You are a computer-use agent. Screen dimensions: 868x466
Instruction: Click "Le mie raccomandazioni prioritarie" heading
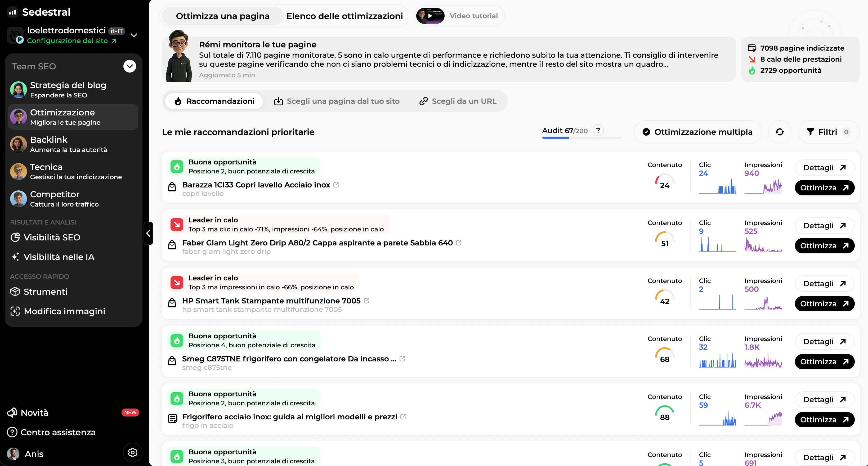tap(238, 132)
